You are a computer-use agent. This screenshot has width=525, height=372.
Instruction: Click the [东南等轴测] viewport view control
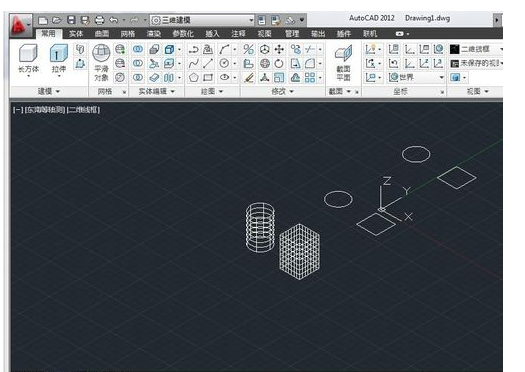tap(45, 110)
